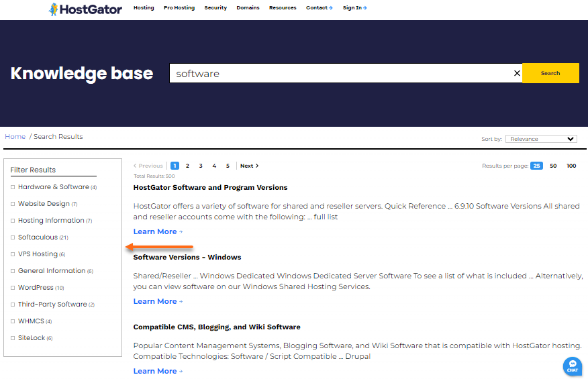Go to results page 3
This screenshot has height=379, width=588.
[x=201, y=166]
